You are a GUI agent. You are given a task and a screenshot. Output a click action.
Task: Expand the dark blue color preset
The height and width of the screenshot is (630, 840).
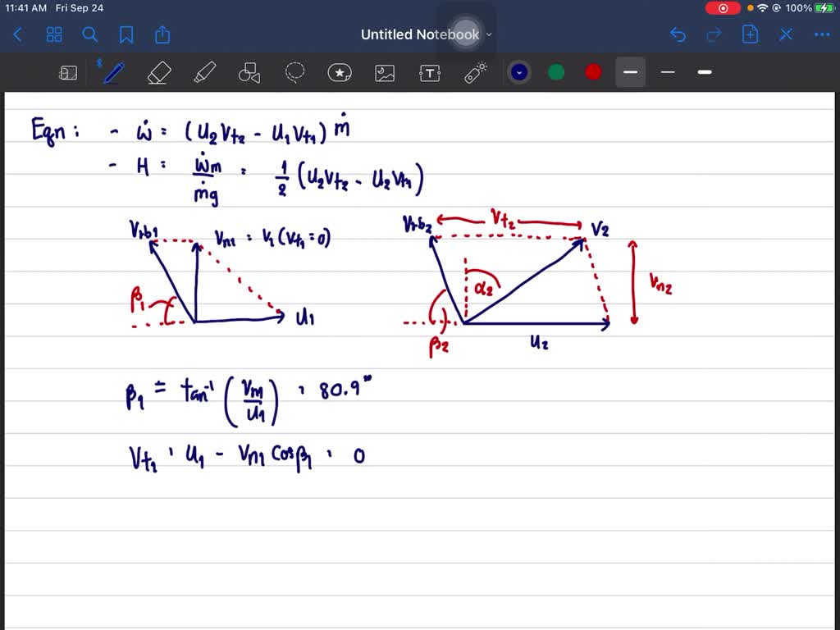point(518,72)
